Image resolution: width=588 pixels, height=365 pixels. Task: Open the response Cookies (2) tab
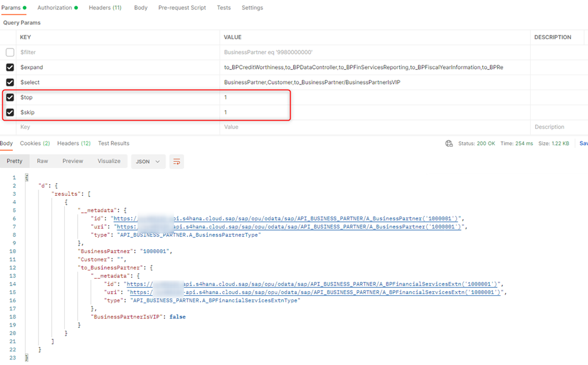(x=35, y=144)
